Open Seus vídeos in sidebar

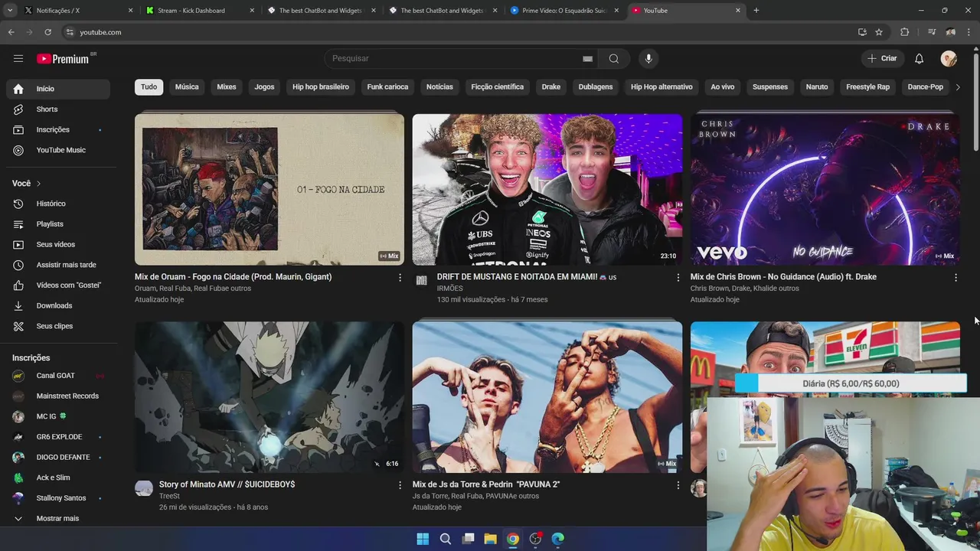58,244
